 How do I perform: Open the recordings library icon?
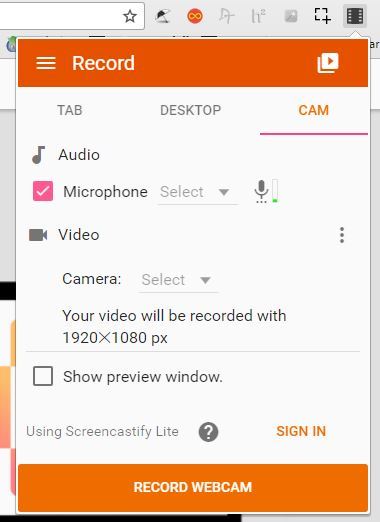coord(328,63)
